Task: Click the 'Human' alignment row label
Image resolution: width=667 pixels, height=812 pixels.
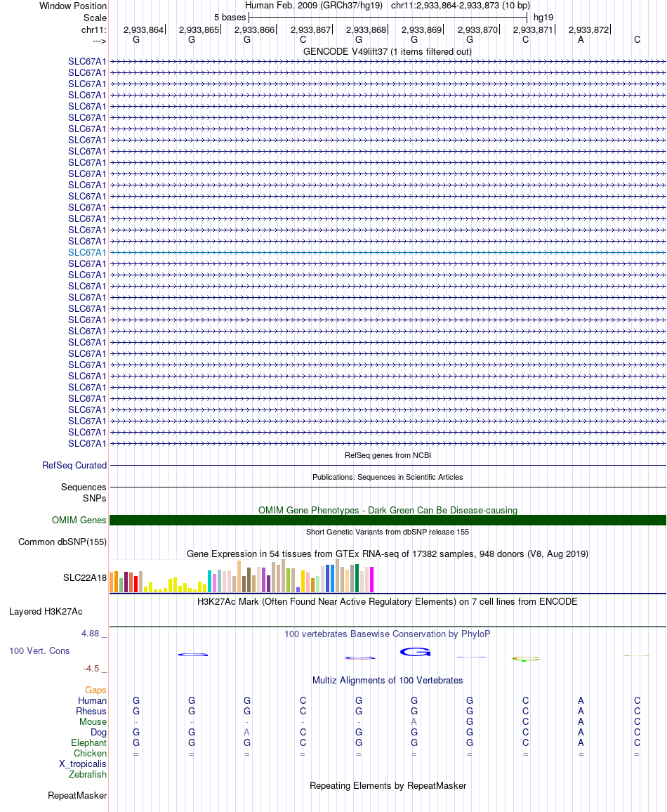Action: pyautogui.click(x=92, y=700)
